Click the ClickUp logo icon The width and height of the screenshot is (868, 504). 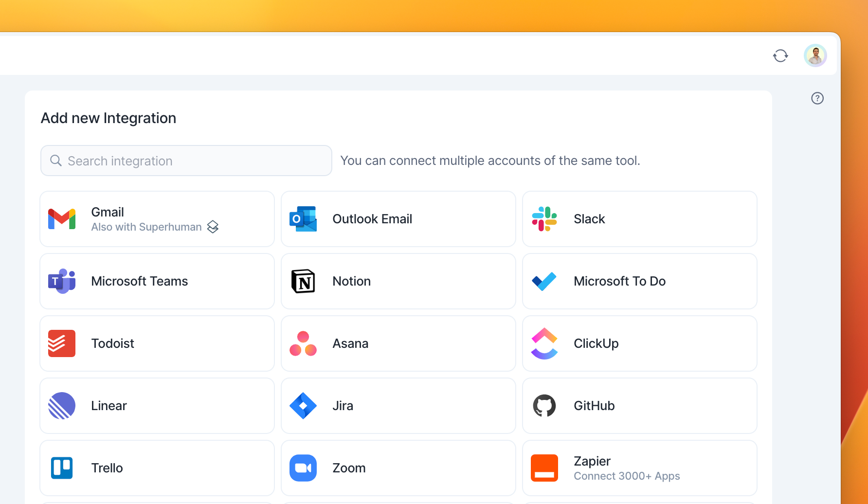pyautogui.click(x=544, y=343)
